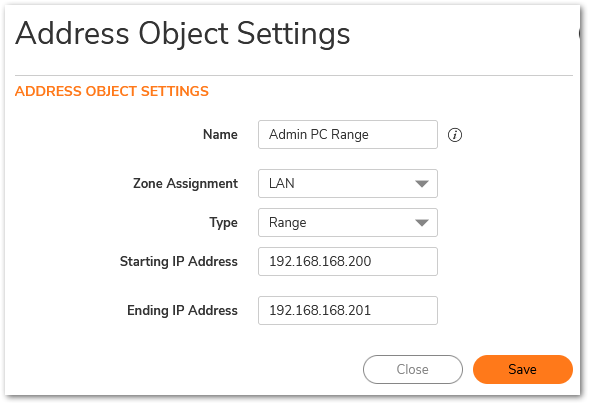Open the Zone Assignment combo box showing LAN
The width and height of the screenshot is (589, 404).
(348, 184)
